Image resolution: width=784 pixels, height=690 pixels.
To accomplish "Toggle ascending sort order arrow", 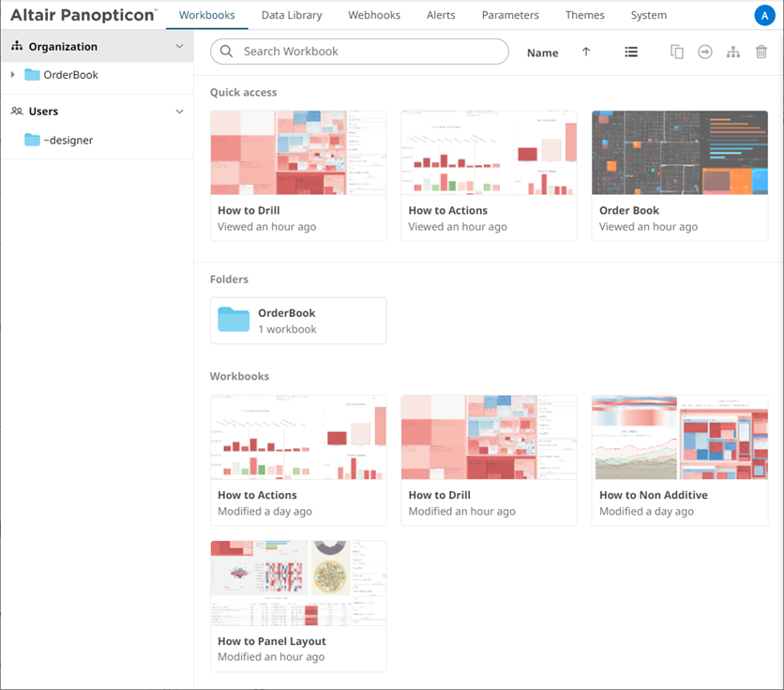I will pyautogui.click(x=586, y=52).
